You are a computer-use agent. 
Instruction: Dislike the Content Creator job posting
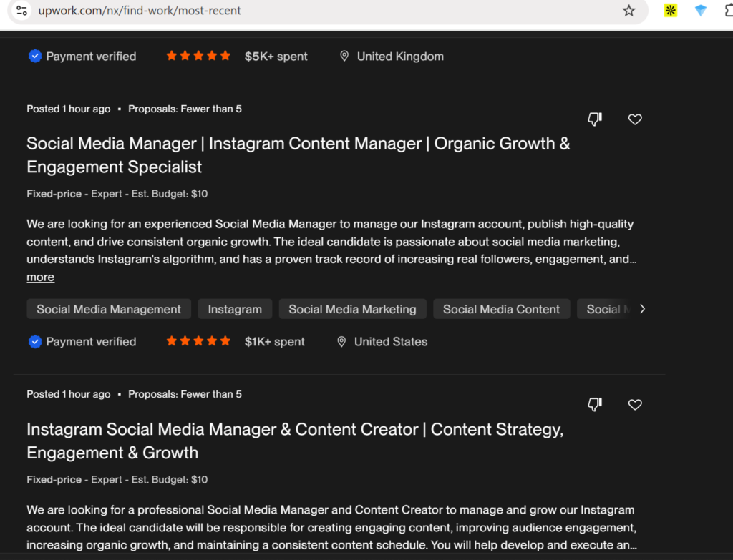595,405
